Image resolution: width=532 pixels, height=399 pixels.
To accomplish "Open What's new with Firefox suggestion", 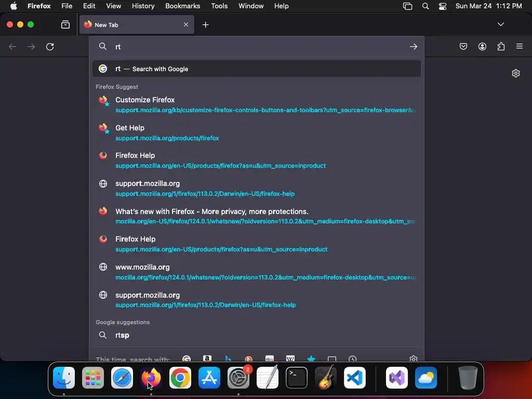I will [257, 216].
